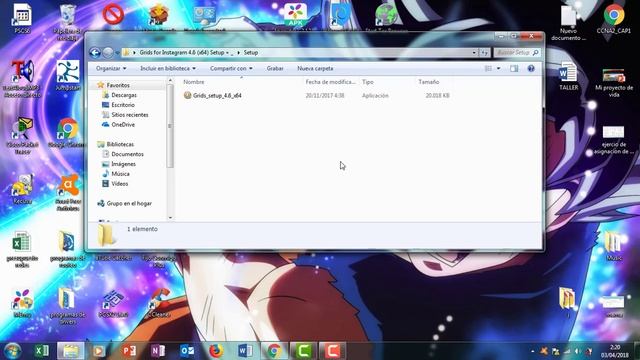This screenshot has width=640, height=360.
Task: Click navigation pane scrollbar down arrow
Action: click(x=170, y=218)
